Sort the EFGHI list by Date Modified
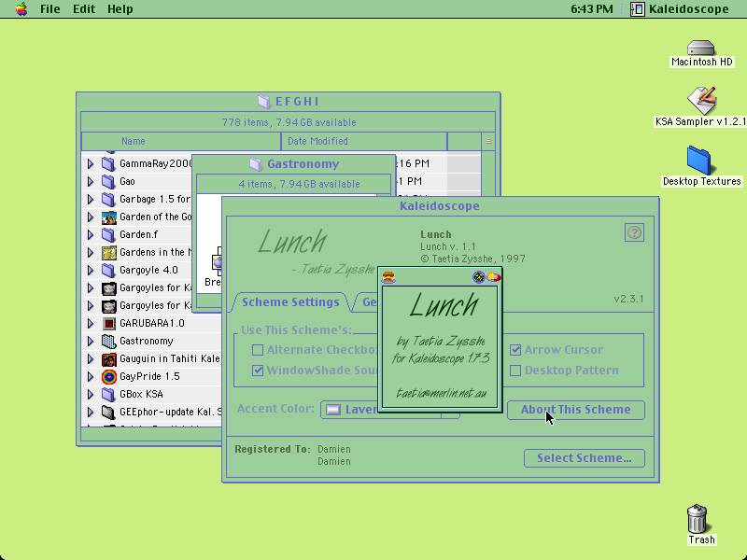 coord(364,142)
